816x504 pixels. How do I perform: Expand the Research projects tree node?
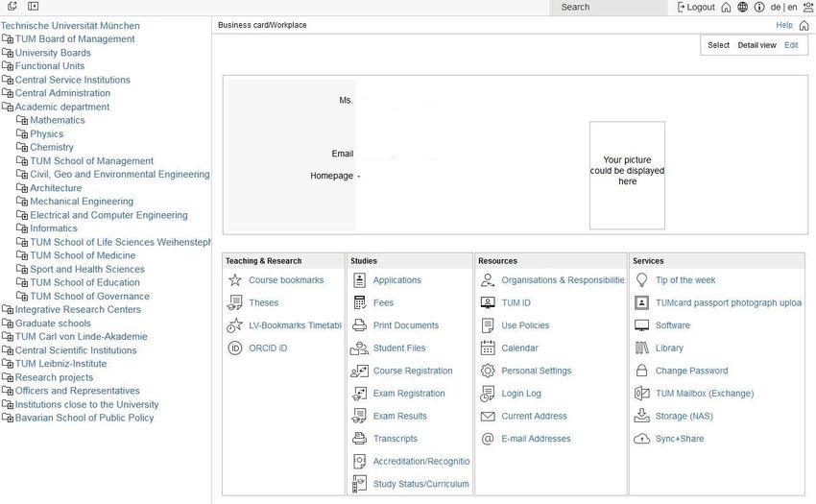[8, 377]
